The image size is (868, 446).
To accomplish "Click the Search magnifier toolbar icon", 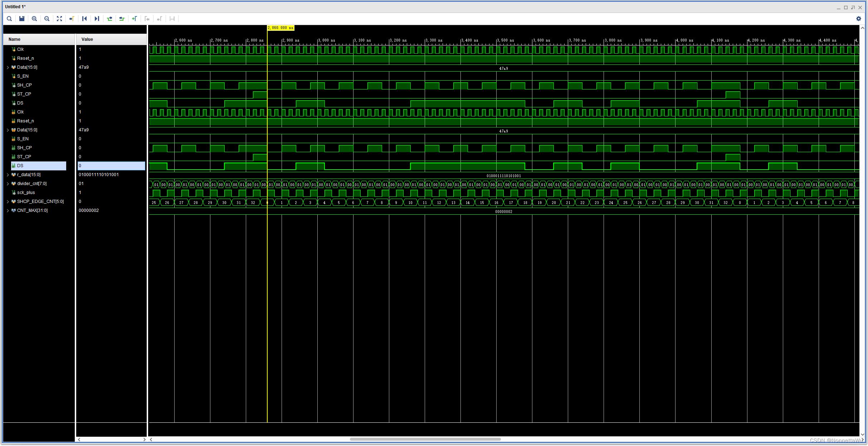I will pos(10,19).
